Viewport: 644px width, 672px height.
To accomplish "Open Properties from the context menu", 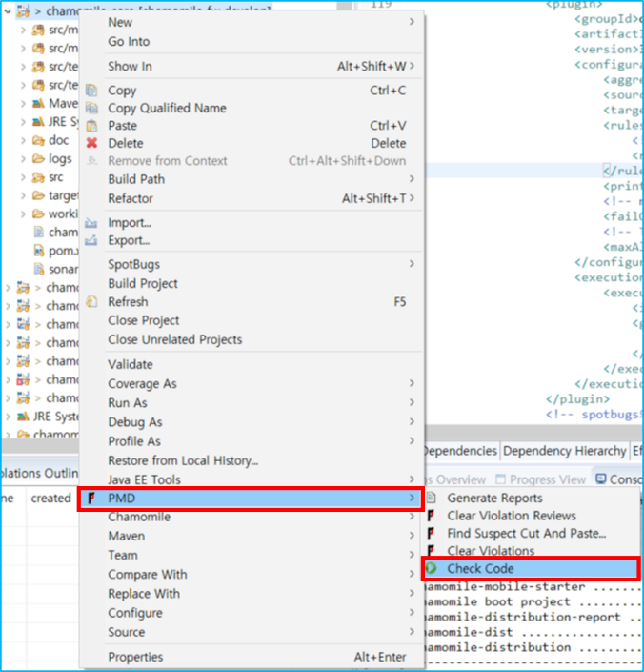I will point(135,657).
